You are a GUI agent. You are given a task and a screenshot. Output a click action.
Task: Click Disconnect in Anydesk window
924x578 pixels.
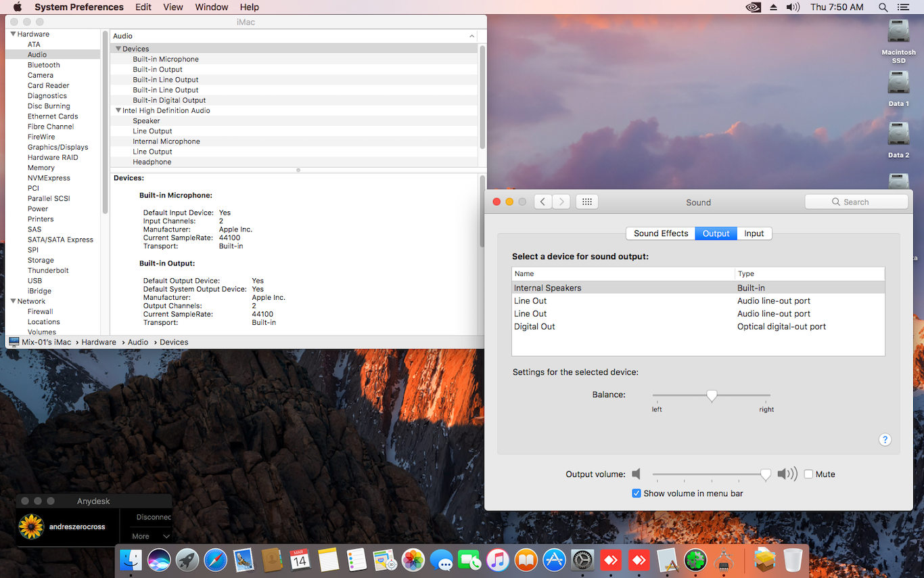[x=154, y=517]
